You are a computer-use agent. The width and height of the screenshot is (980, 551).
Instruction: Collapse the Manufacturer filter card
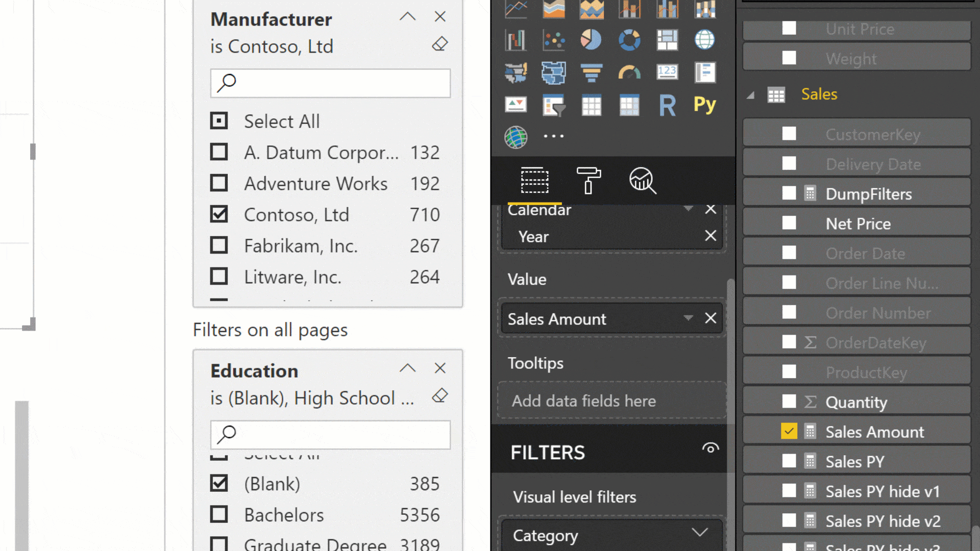tap(407, 17)
